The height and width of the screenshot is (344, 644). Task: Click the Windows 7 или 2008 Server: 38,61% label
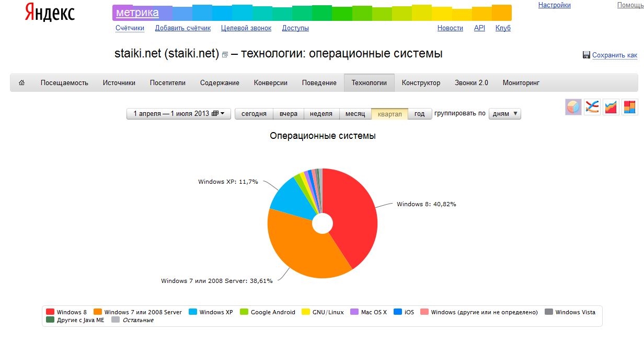coord(216,281)
